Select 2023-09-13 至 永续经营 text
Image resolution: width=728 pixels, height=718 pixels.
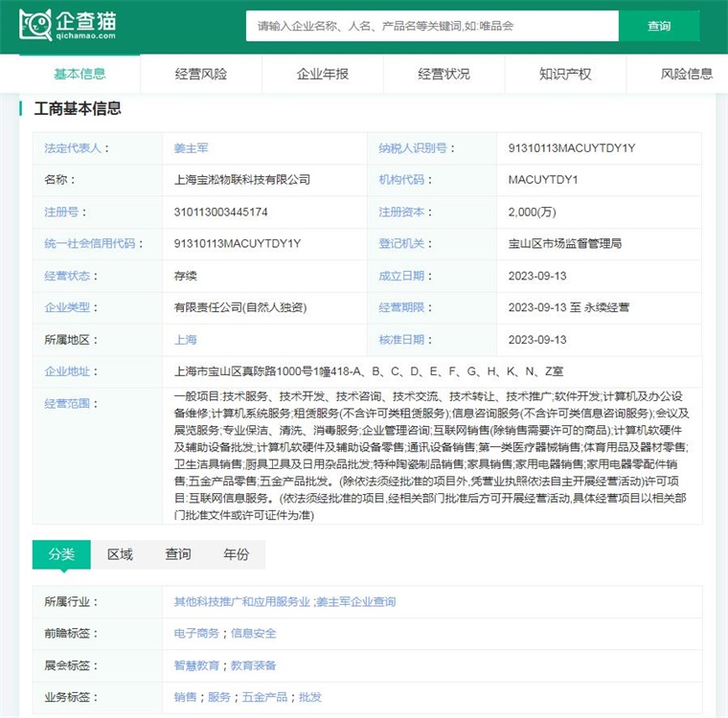coord(569,307)
